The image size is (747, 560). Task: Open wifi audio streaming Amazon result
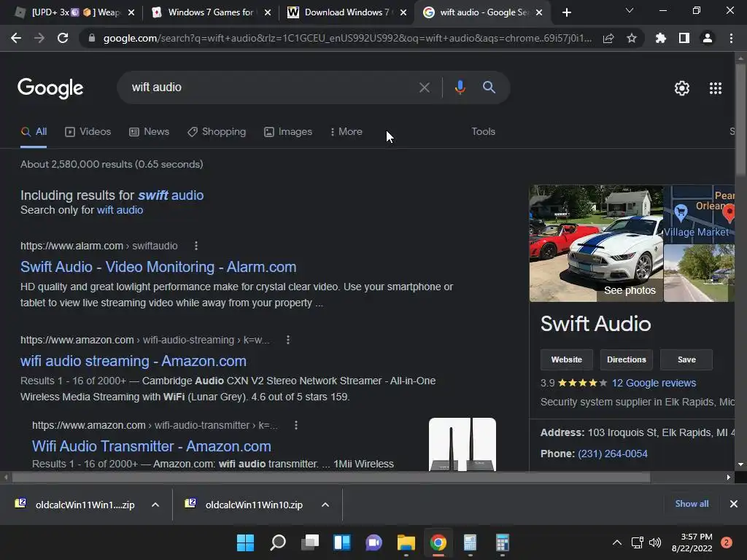click(133, 362)
